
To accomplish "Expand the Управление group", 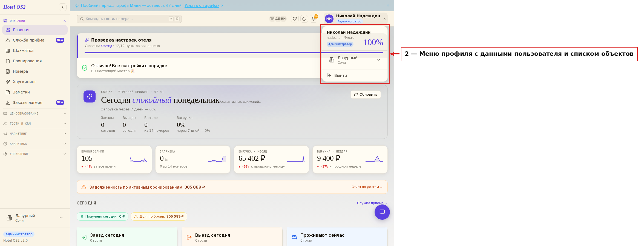I will (x=35, y=154).
